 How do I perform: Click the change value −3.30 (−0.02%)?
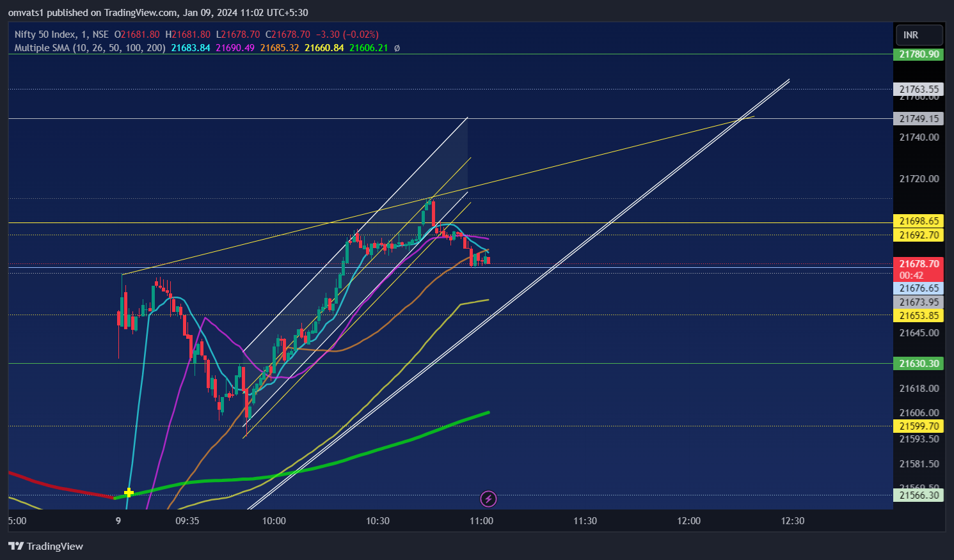click(x=347, y=35)
